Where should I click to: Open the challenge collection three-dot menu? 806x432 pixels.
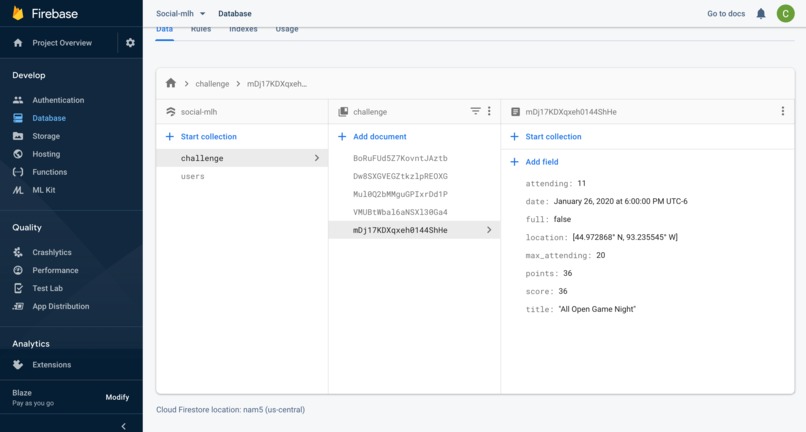point(489,112)
